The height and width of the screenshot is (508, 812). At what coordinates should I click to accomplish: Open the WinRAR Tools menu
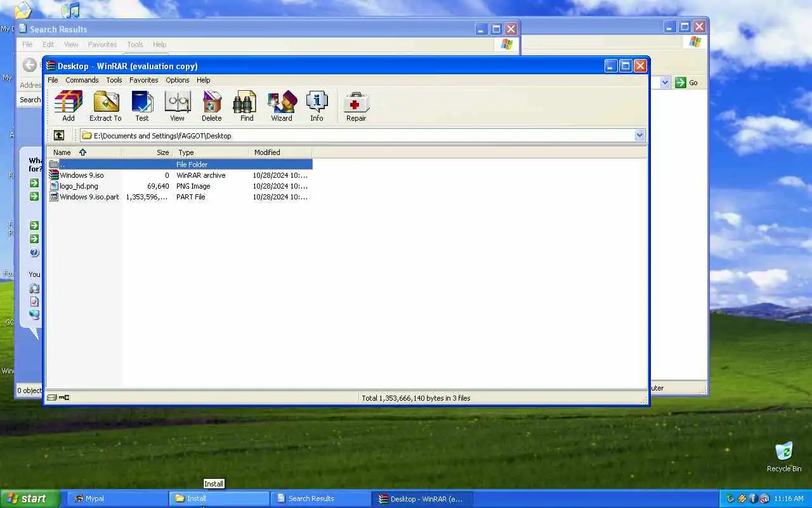coord(114,80)
